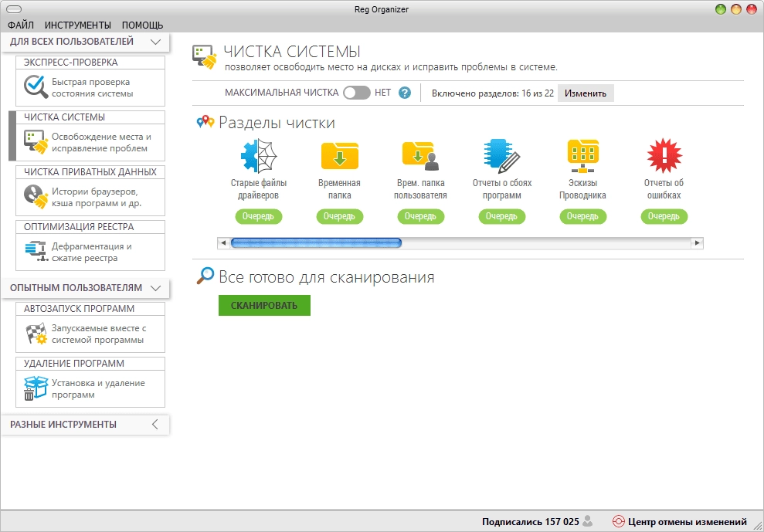This screenshot has height=532, width=764.
Task: Click the user temp folder icon
Action: tap(420, 156)
